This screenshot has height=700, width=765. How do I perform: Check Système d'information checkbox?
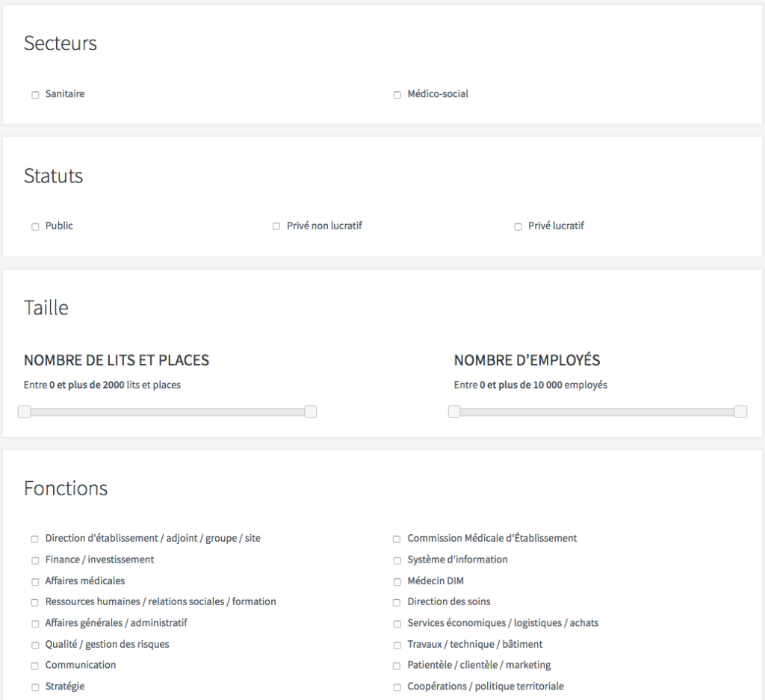pyautogui.click(x=397, y=560)
